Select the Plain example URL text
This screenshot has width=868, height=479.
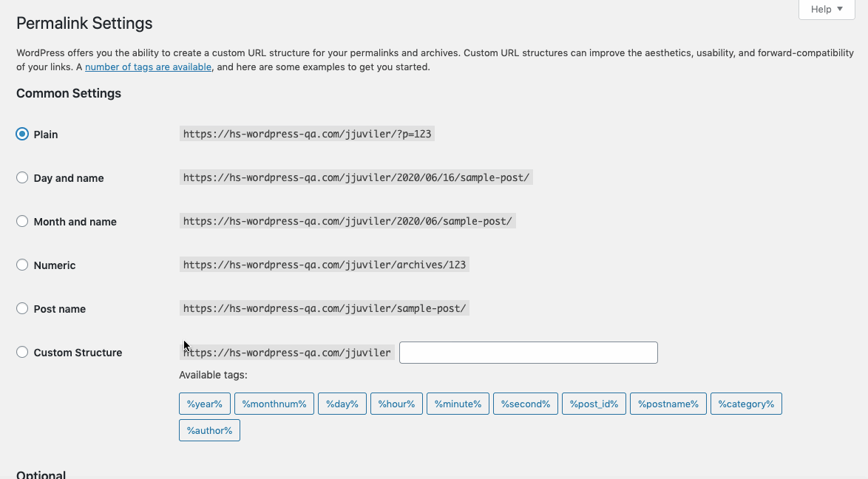point(307,134)
